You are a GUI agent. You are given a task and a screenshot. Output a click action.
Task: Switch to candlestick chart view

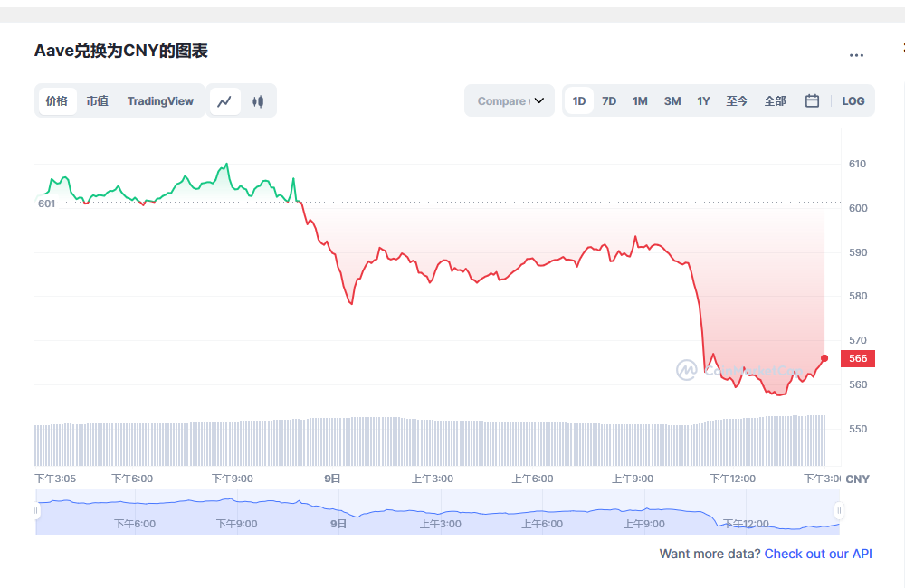(258, 101)
